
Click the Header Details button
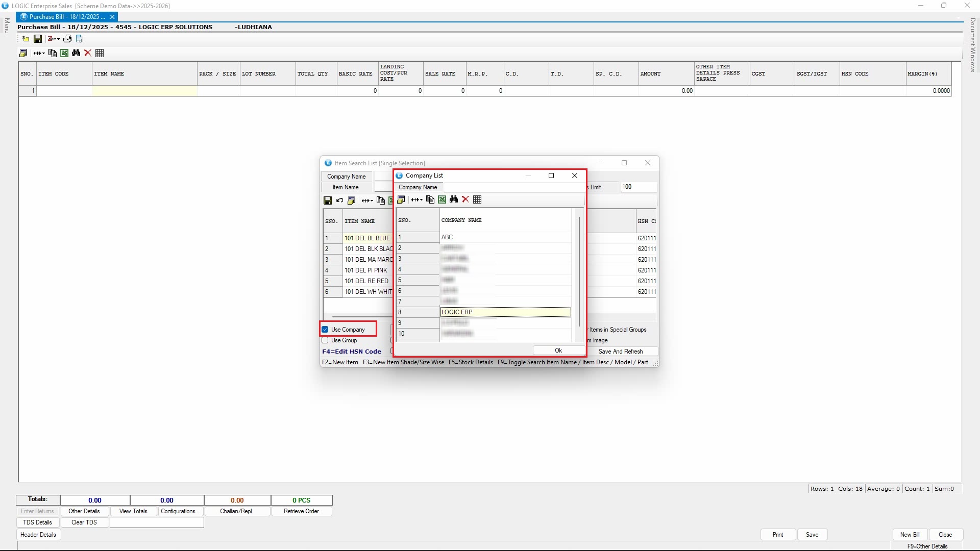pyautogui.click(x=38, y=535)
